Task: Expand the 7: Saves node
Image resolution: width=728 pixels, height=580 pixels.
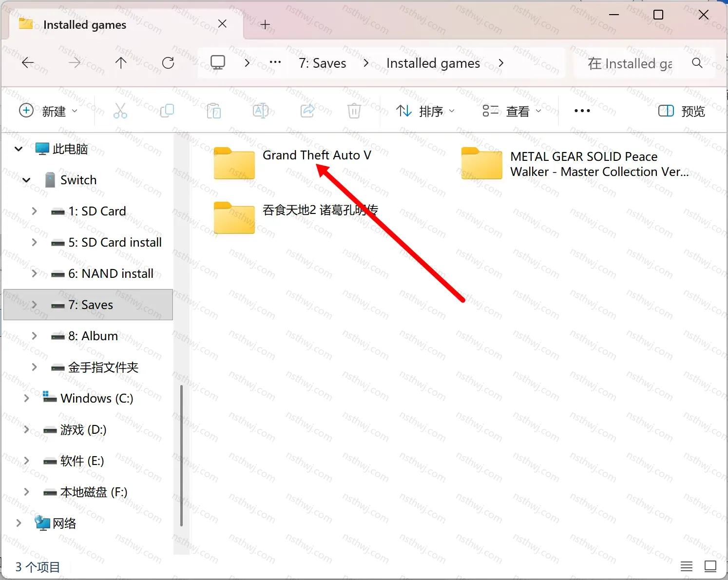Action: tap(34, 305)
